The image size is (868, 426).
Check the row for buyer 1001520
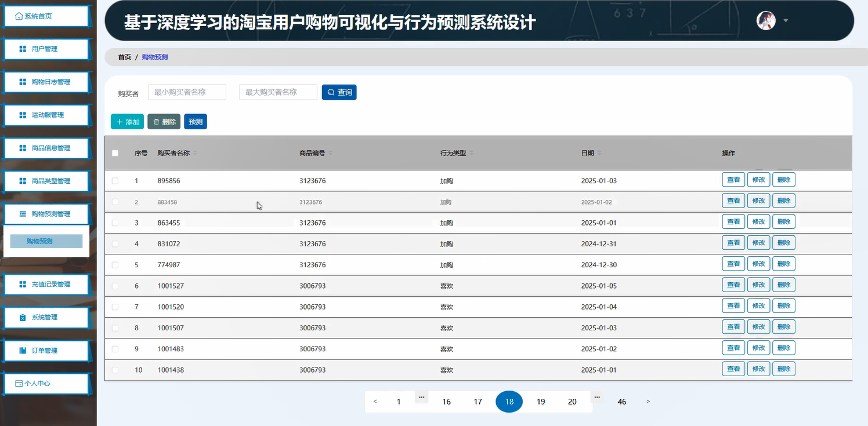pos(115,307)
